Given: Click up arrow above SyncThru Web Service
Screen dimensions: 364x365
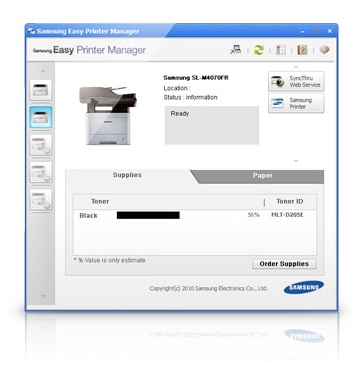Looking at the screenshot, I should [296, 67].
